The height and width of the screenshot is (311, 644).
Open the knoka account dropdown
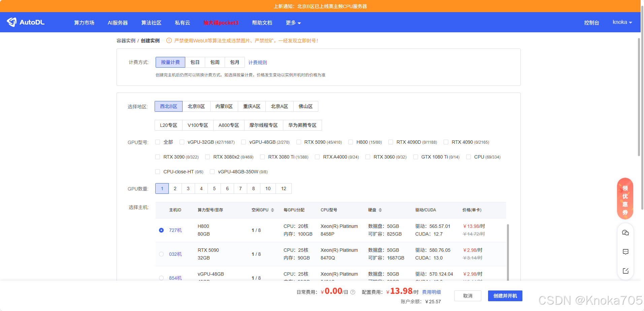pyautogui.click(x=622, y=22)
